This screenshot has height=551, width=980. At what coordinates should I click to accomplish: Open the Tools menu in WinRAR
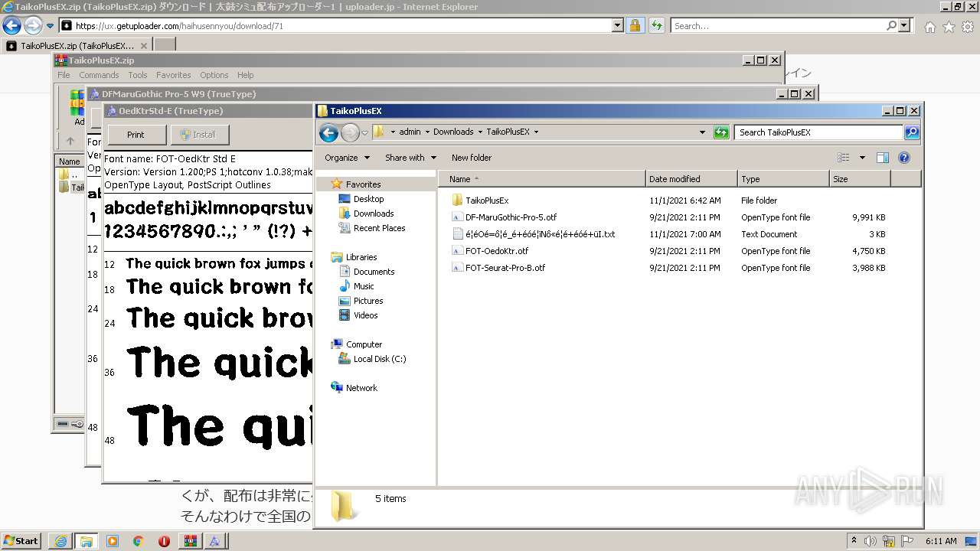coord(138,75)
